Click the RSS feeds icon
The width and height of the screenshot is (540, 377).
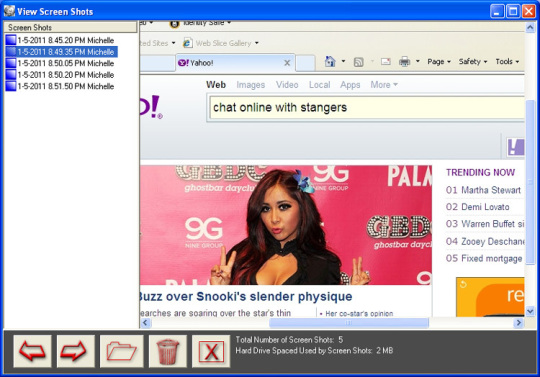(359, 62)
